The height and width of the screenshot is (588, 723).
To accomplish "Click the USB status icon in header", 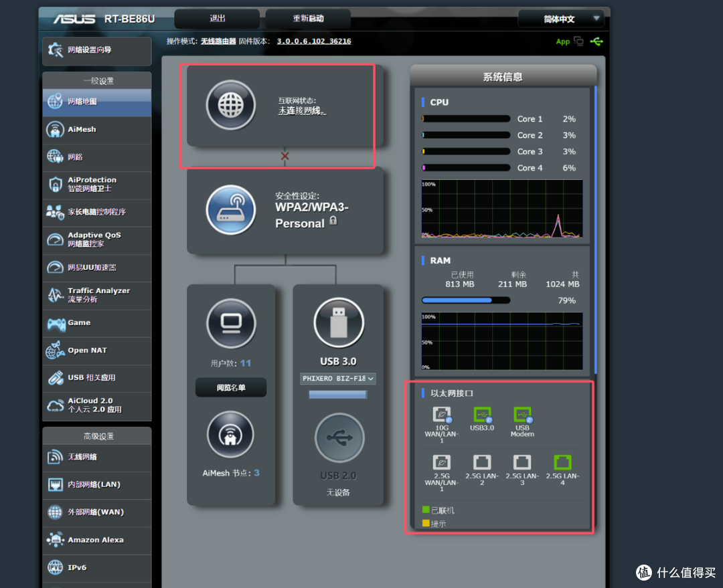I will point(596,42).
